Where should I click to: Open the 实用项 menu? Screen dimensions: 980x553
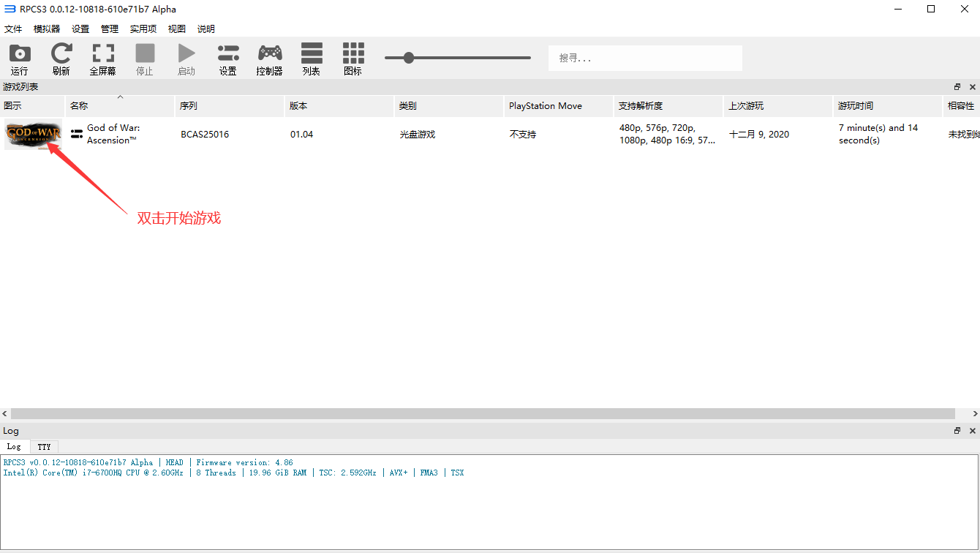[x=143, y=29]
